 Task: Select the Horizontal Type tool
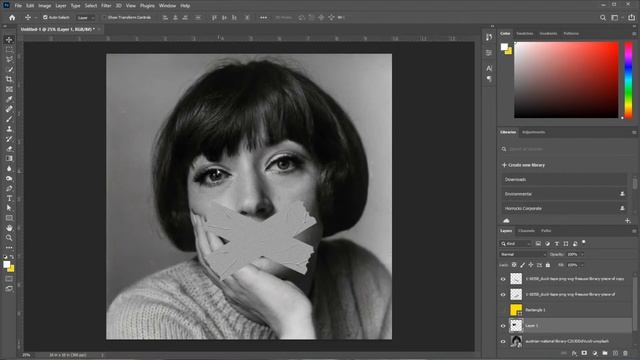(9, 198)
